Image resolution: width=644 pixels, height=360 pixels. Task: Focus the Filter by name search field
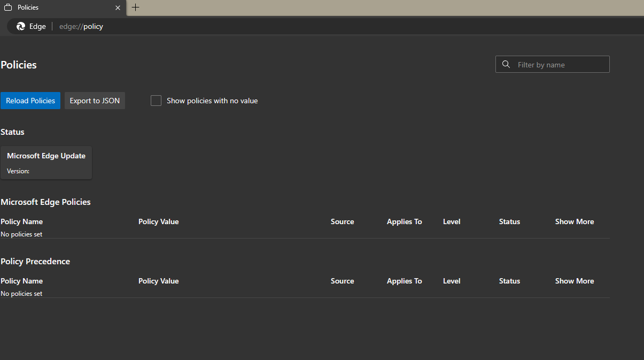553,64
